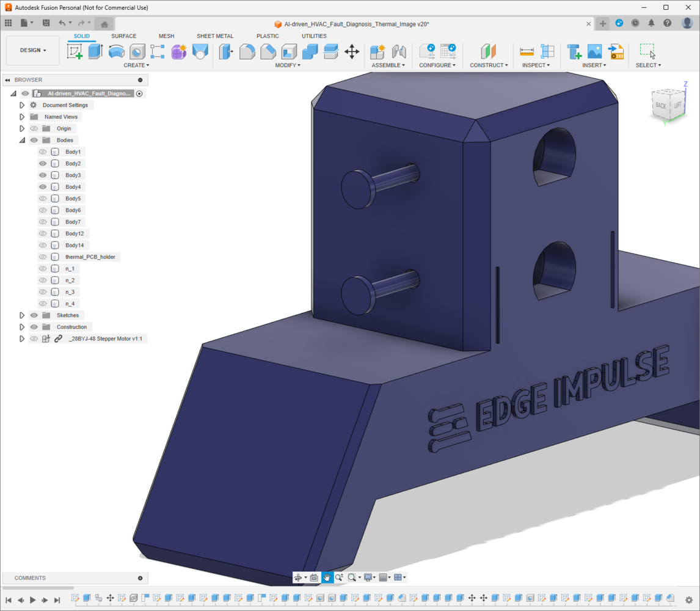Open the MODIFY dropdown menu
This screenshot has width=700, height=611.
pyautogui.click(x=288, y=65)
